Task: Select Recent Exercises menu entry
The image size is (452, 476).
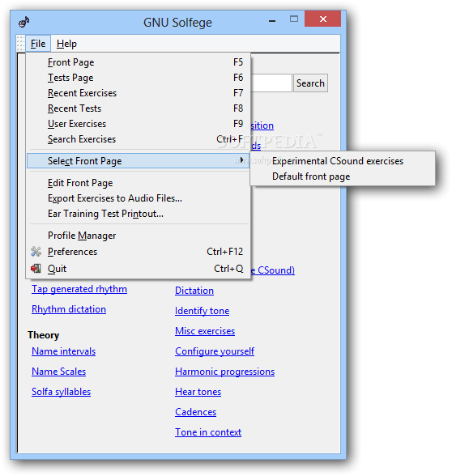Action: click(139, 93)
